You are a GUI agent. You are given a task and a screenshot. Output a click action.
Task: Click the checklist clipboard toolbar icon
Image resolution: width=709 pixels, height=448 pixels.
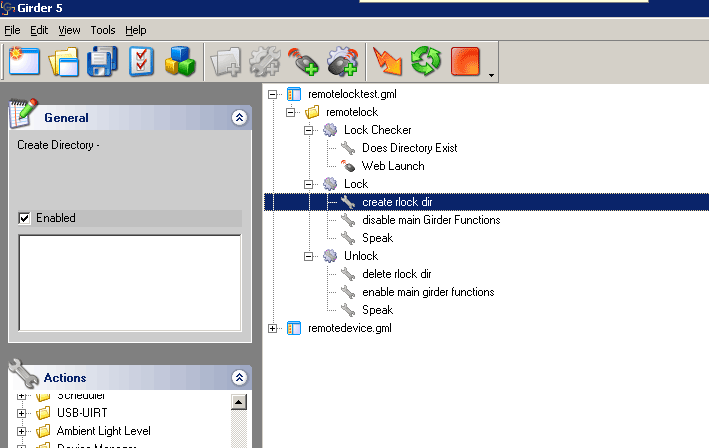141,62
